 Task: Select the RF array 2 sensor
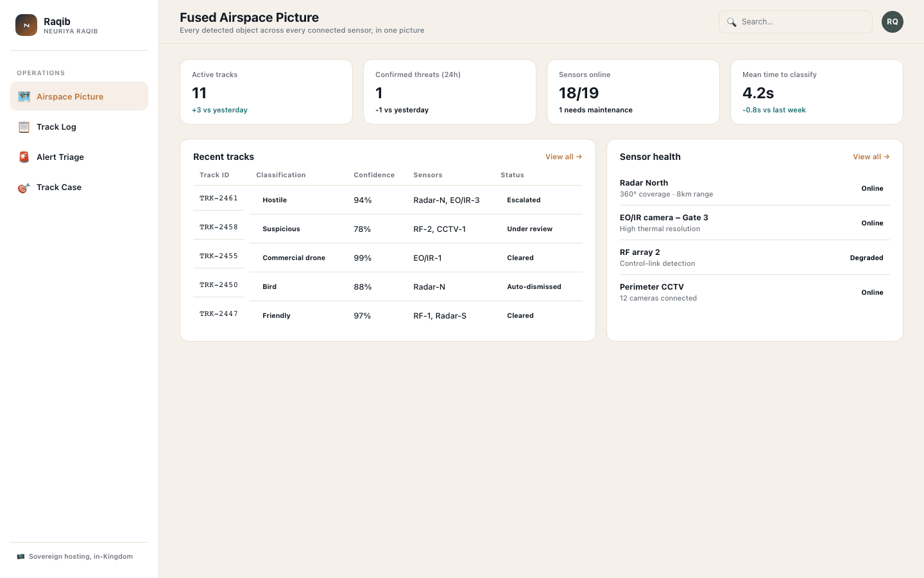click(x=755, y=258)
